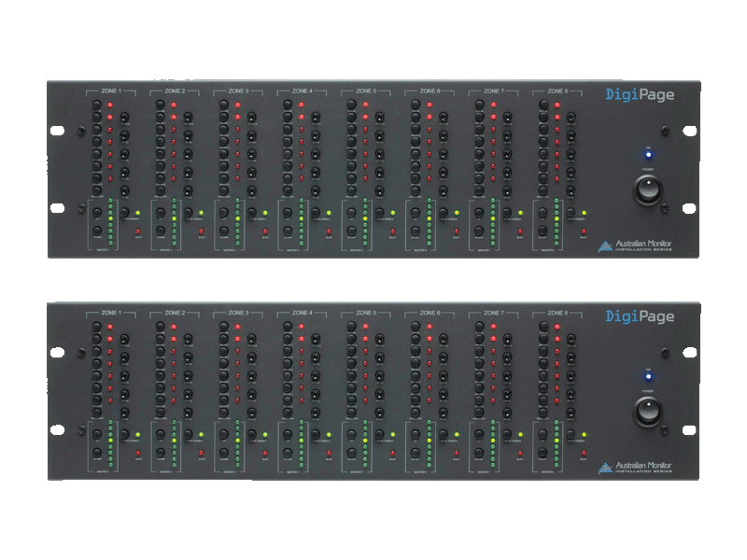Push Master 1 Down button on upper unit
Image resolution: width=747 pixels, height=560 pixels.
point(97,231)
